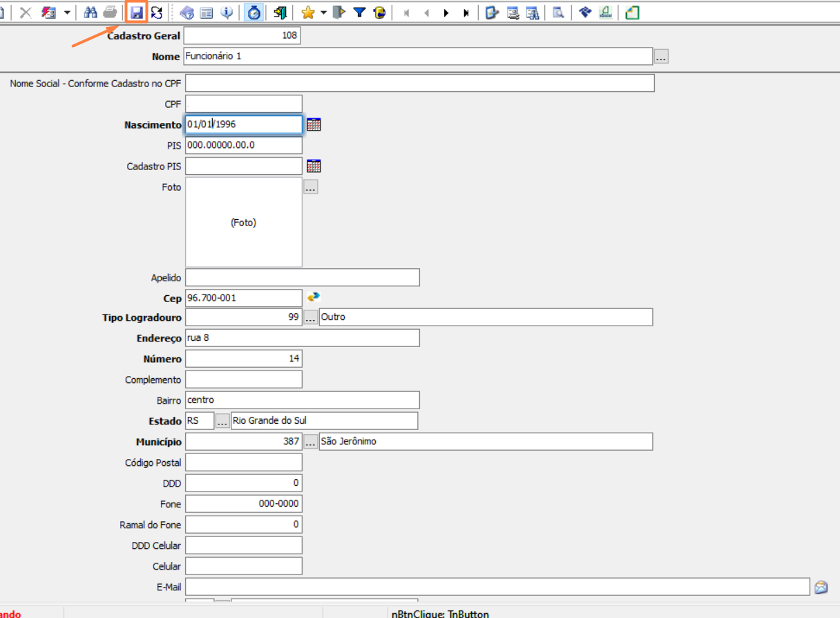Open the calendar picker beside Nascimento

[314, 124]
